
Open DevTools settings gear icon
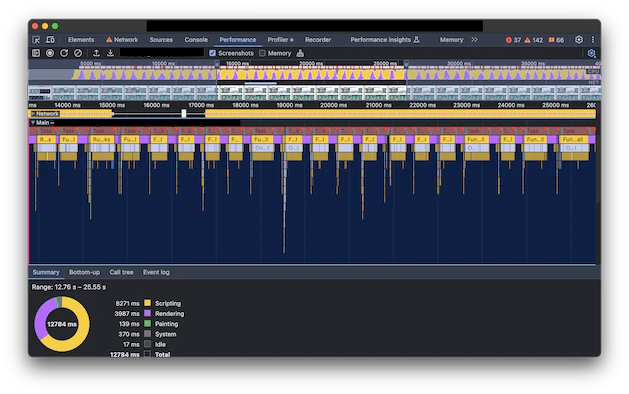[578, 40]
